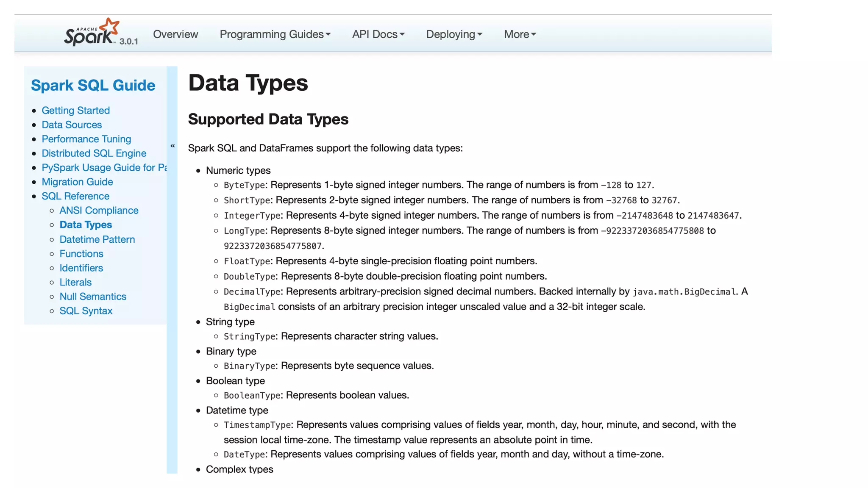Go to Data Sources page
This screenshot has height=488, width=868.
click(72, 125)
